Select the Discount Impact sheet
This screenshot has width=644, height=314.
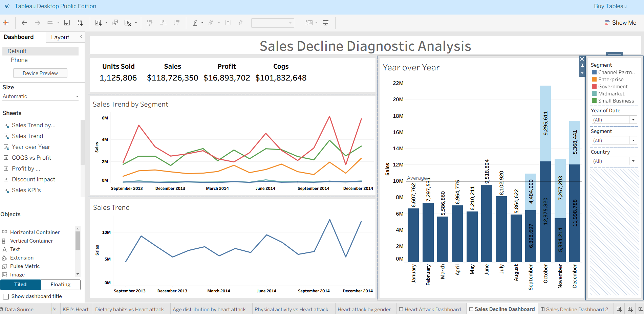(33, 179)
